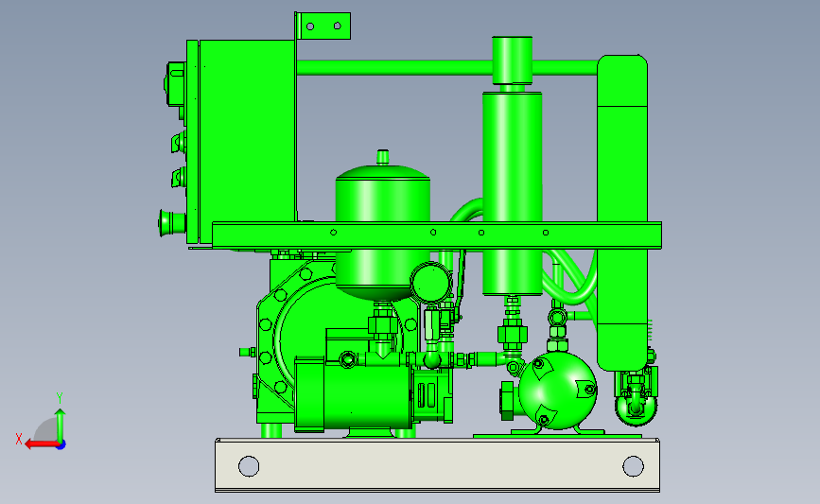The image size is (820, 504).
Task: Select the left round hole in base plate
Action: click(x=249, y=466)
